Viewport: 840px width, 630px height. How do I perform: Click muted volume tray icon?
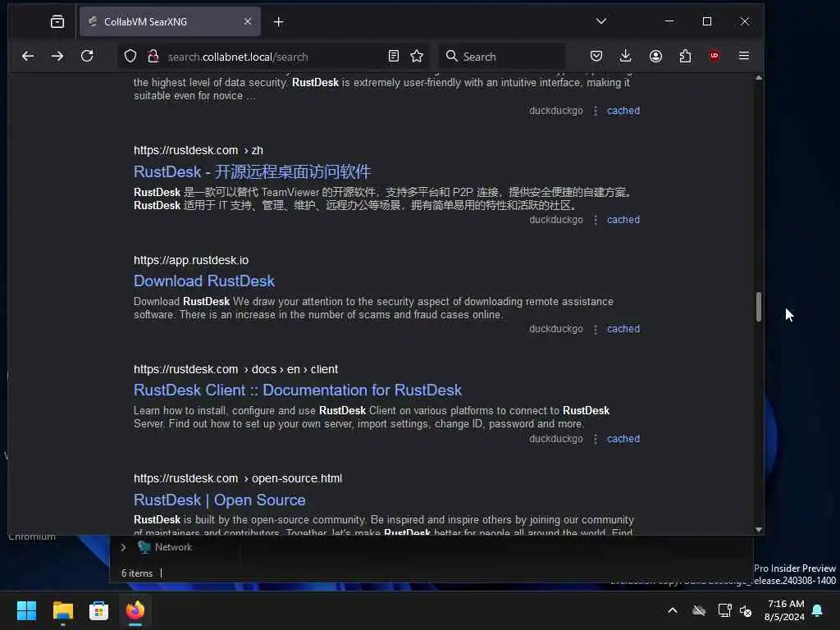pos(746,610)
